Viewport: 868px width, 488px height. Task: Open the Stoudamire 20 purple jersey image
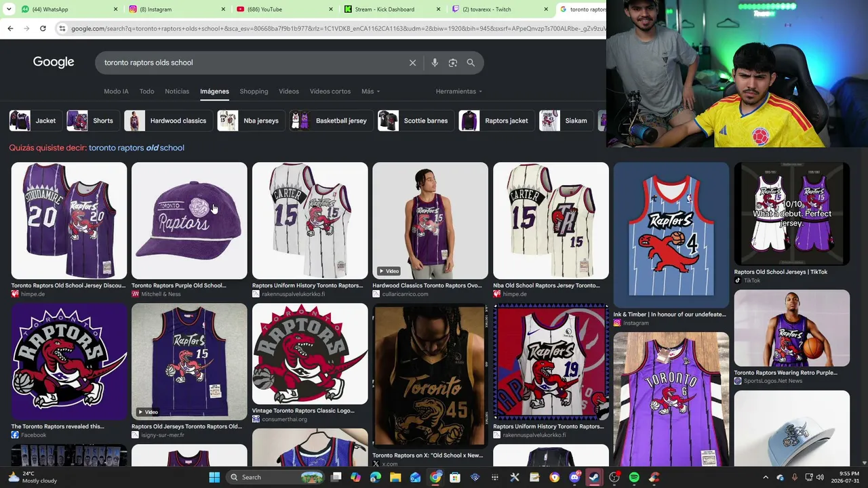click(68, 220)
